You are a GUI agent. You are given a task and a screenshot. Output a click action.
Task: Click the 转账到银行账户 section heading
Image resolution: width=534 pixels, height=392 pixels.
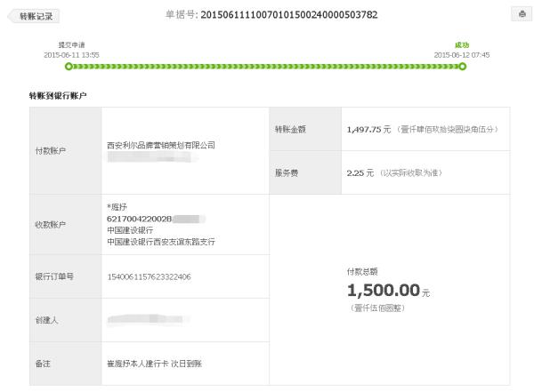(x=58, y=96)
